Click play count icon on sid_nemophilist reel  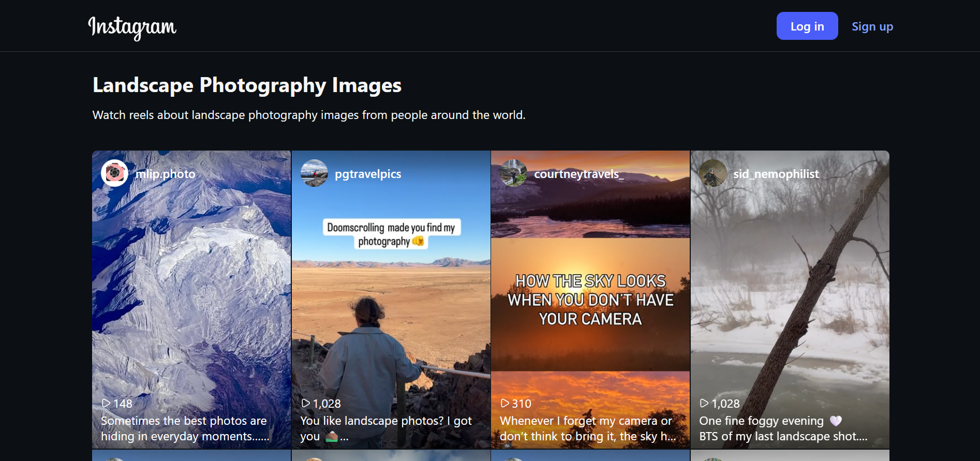click(x=704, y=403)
